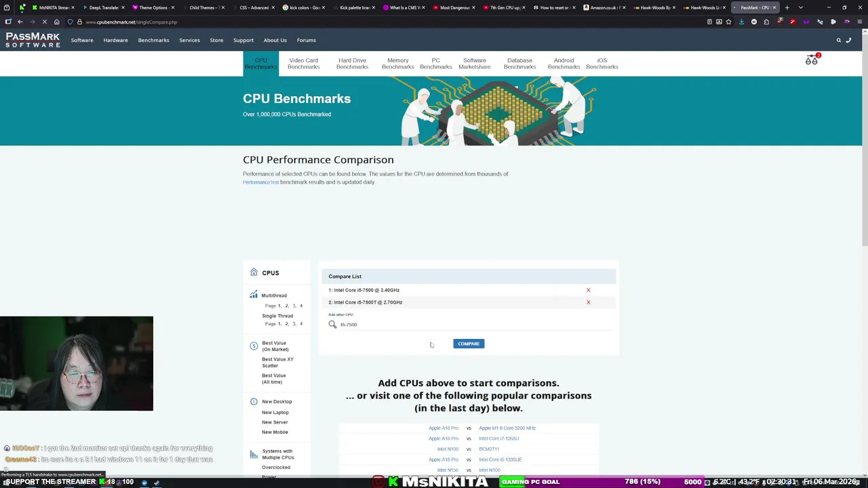Image resolution: width=868 pixels, height=488 pixels.
Task: Open Best Value (On Market) link
Action: pos(275,346)
